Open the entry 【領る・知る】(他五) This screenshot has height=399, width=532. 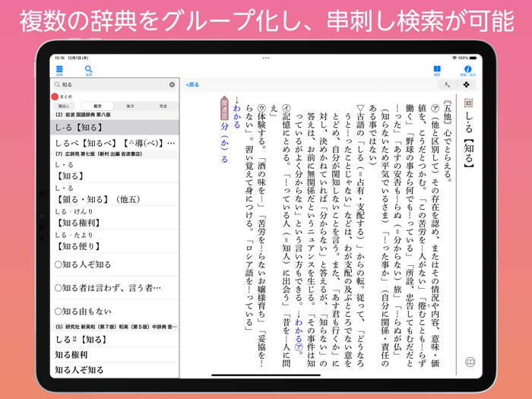click(114, 194)
